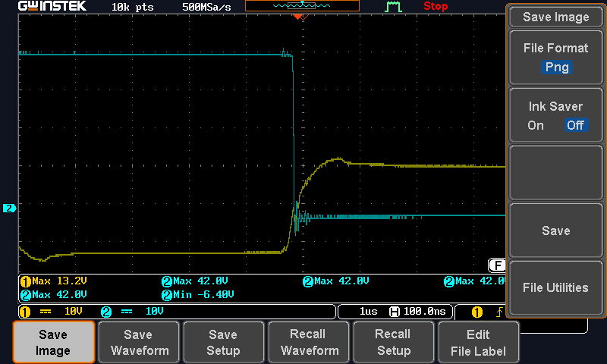This screenshot has height=364, width=607.
Task: Click the Save button in side menu
Action: click(556, 231)
